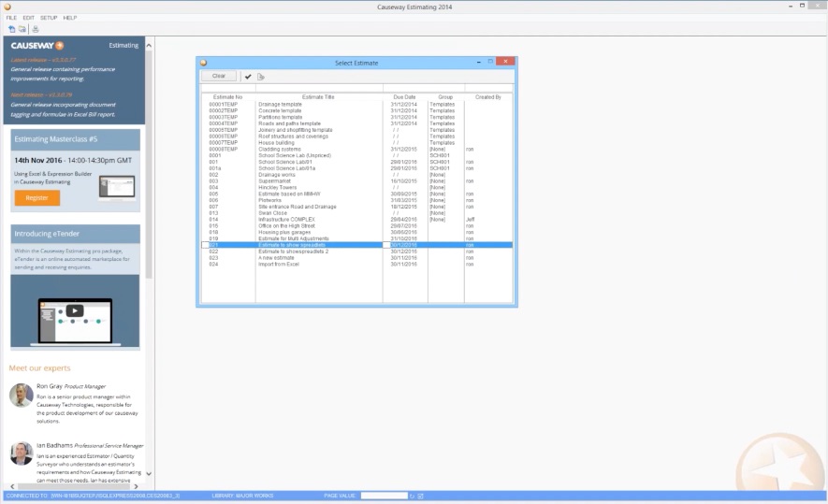Click Ian Badhams' profile photo

point(22,454)
